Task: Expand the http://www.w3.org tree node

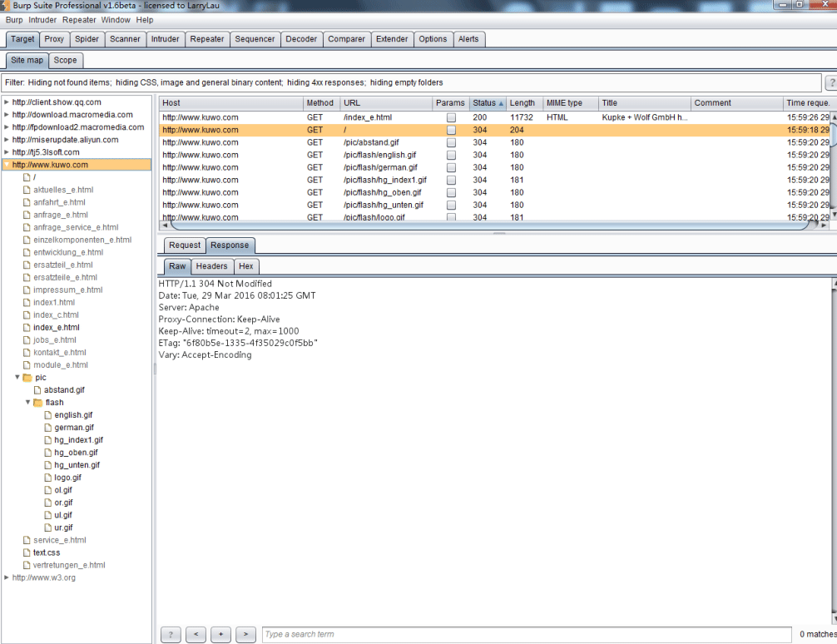Action: tap(7, 577)
